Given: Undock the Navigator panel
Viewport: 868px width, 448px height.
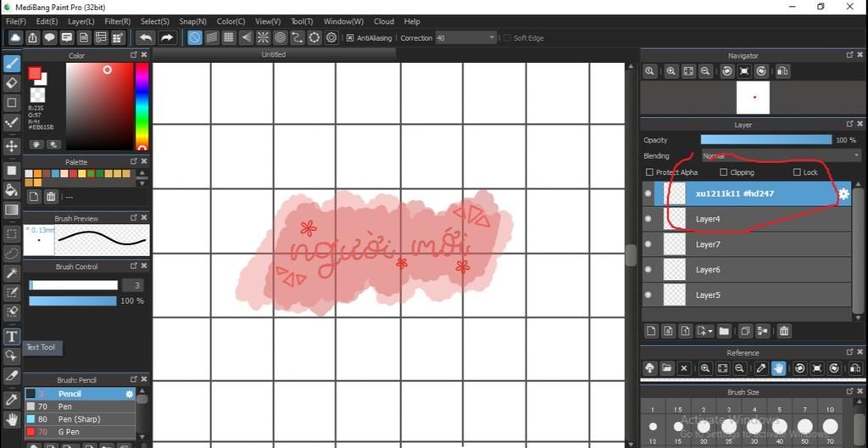Looking at the screenshot, I should point(849,55).
